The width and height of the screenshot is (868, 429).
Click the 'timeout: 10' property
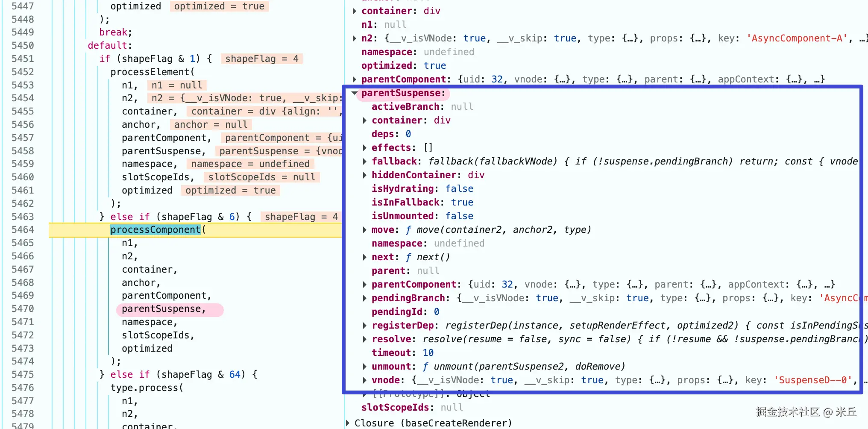pos(402,353)
